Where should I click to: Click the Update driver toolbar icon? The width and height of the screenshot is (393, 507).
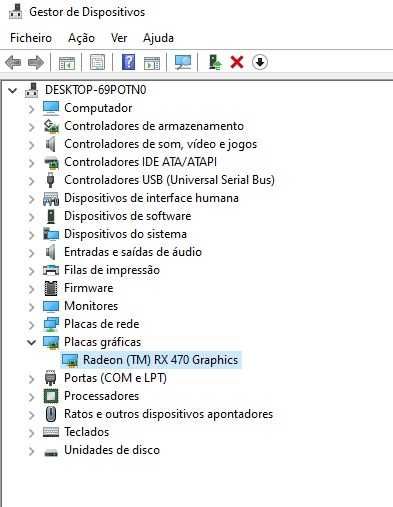pos(215,62)
